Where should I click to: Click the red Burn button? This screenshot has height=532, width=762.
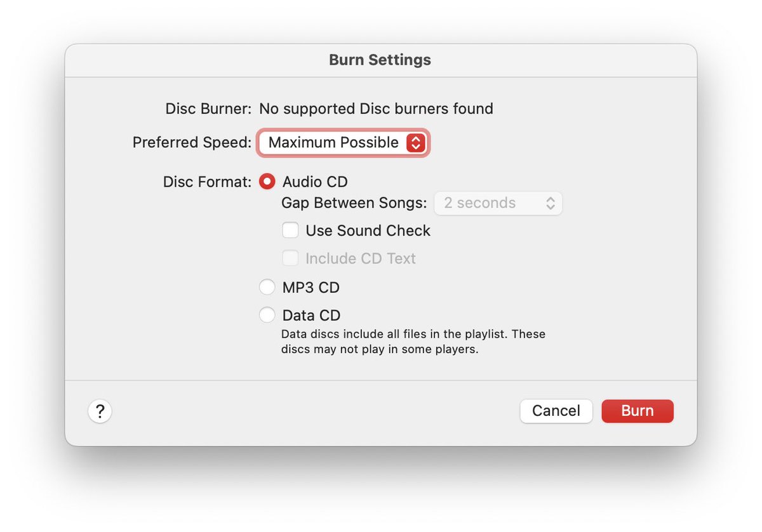[638, 411]
